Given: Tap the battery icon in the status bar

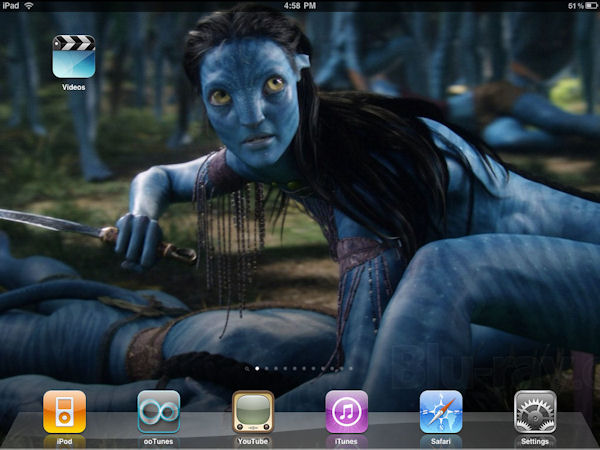Looking at the screenshot, I should (x=591, y=6).
